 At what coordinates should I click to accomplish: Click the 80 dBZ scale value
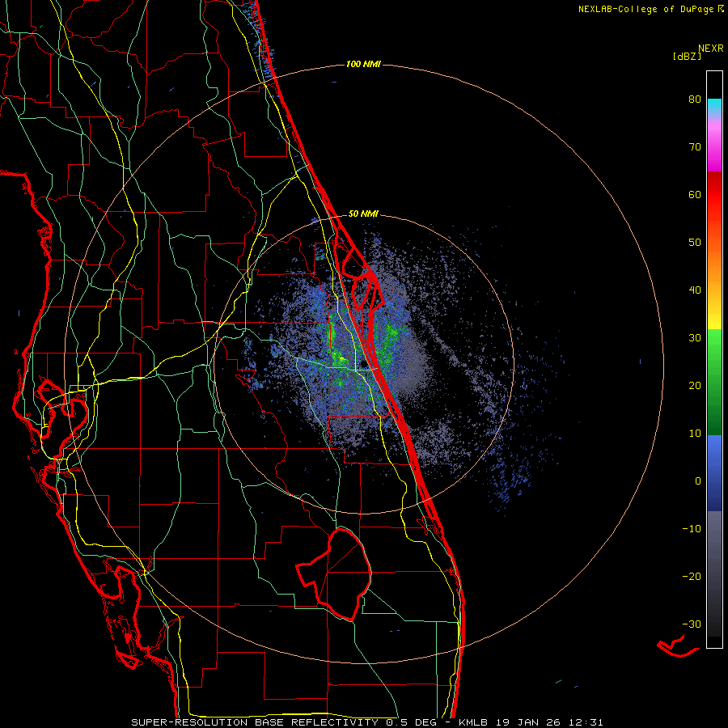click(x=695, y=99)
